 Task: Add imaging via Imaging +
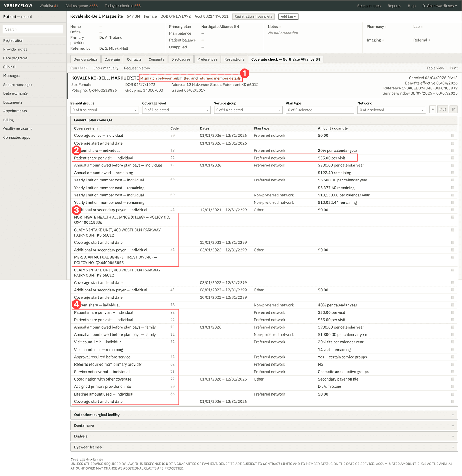tap(375, 40)
